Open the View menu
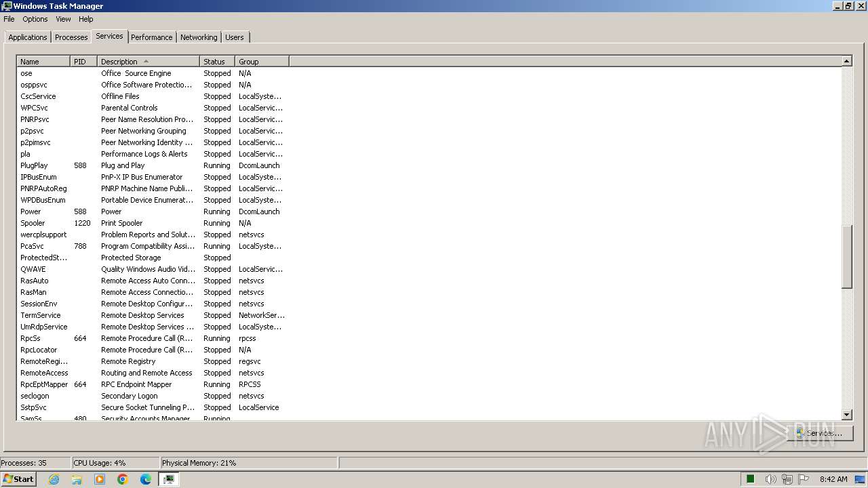868x488 pixels. tap(63, 19)
